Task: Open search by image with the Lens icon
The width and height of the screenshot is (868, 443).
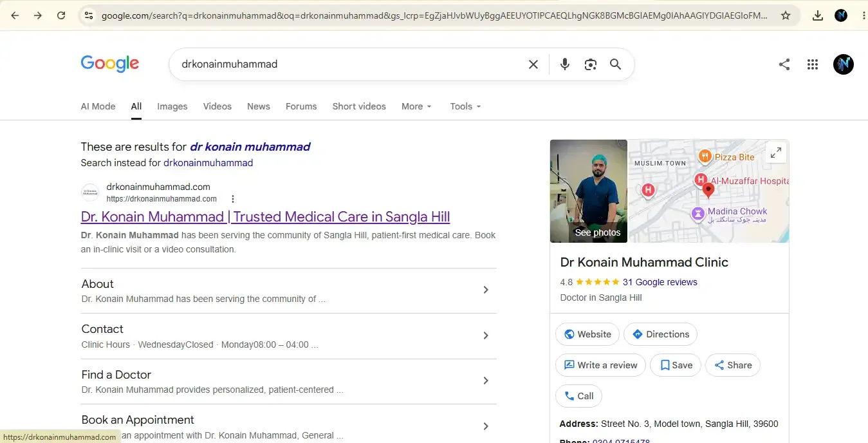Action: click(591, 64)
